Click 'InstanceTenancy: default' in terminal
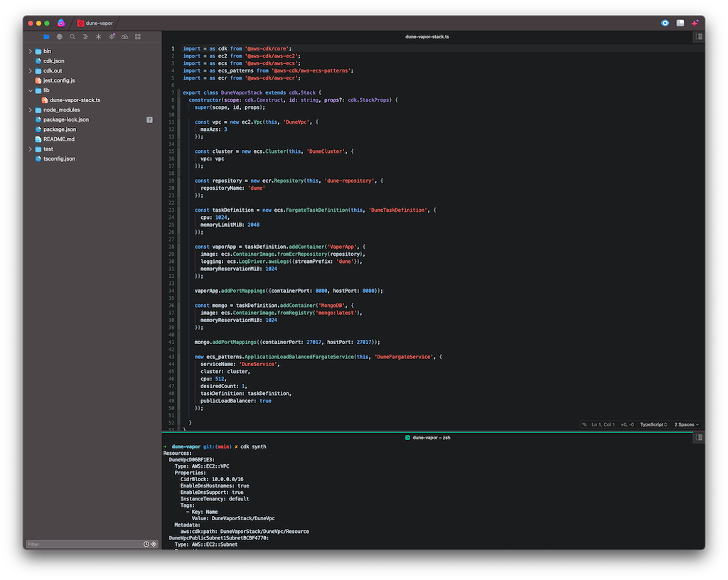This screenshot has height=580, width=728. [215, 499]
